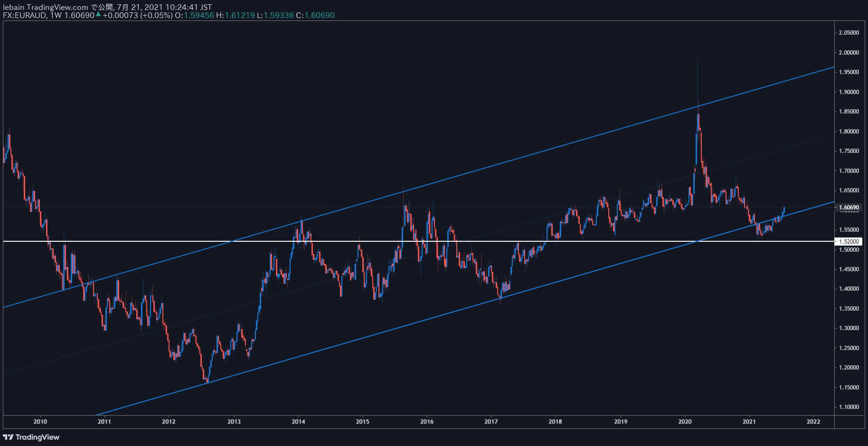Screen dimensions: 868x446
Task: Click the 2013 time axis label
Action: 234,422
